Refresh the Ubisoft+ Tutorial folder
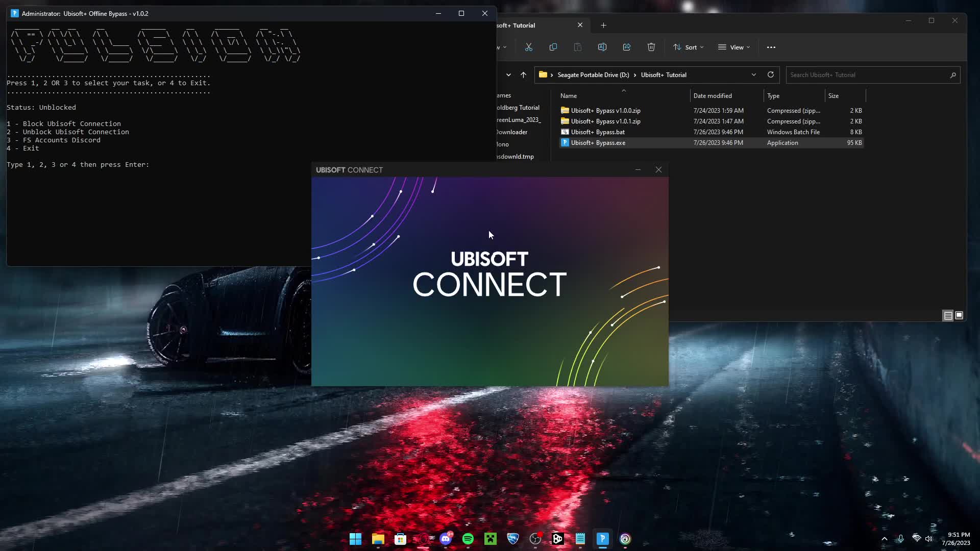 771,74
